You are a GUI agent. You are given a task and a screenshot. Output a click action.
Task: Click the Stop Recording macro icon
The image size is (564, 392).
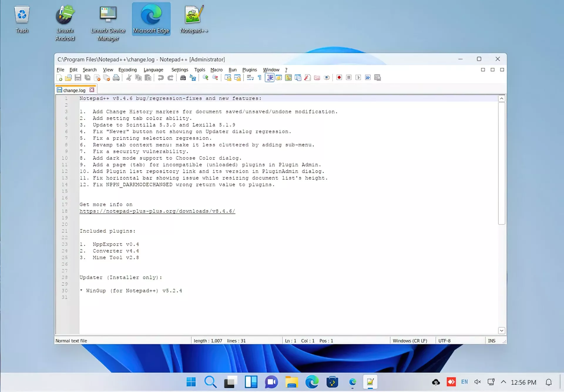[x=349, y=78]
